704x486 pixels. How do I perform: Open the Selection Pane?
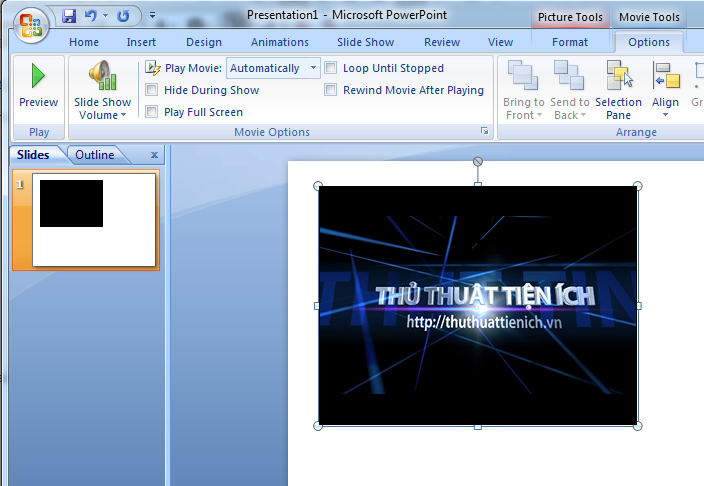click(618, 88)
